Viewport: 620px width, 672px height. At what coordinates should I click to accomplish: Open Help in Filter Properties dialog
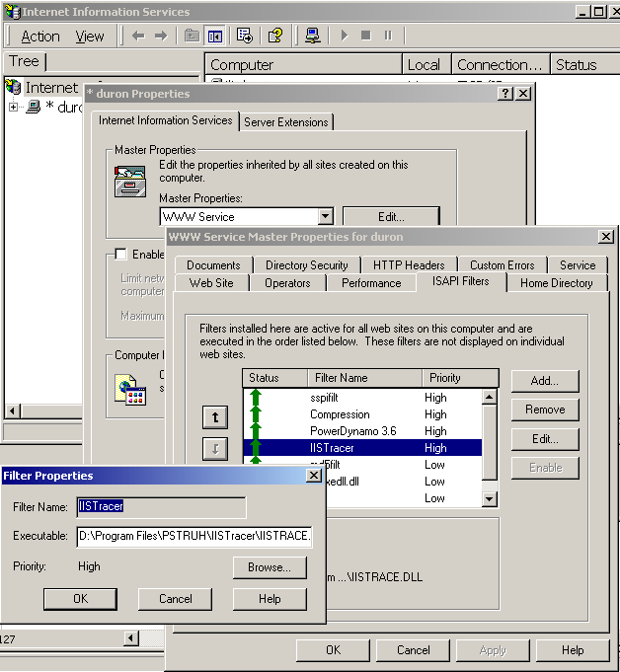[270, 599]
